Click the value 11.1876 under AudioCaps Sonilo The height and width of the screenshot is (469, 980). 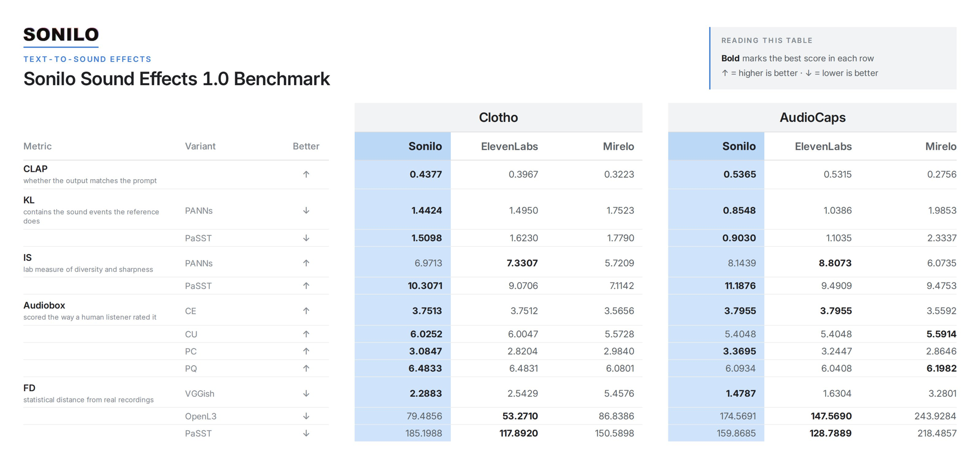(x=740, y=286)
